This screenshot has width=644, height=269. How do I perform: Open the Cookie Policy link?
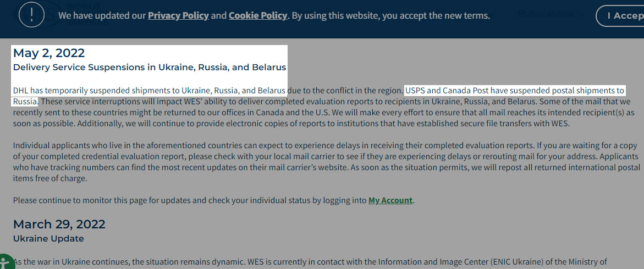click(x=257, y=15)
